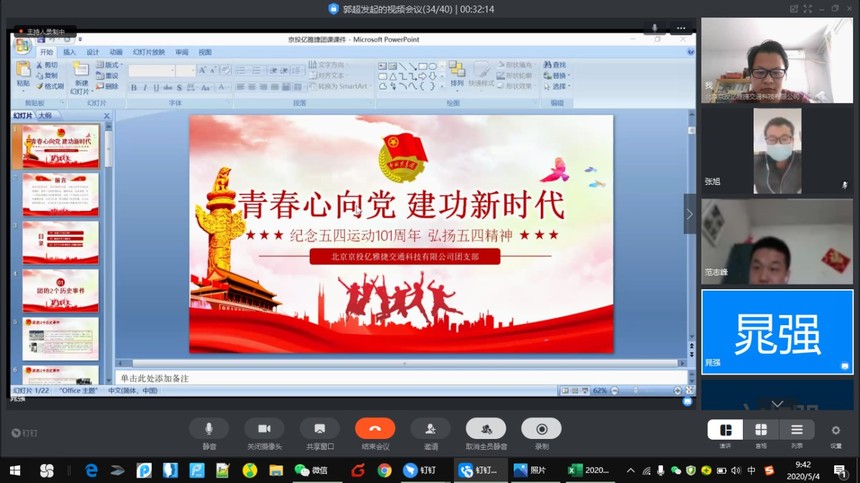Toggle Bold formatting
The image size is (860, 483).
point(134,88)
